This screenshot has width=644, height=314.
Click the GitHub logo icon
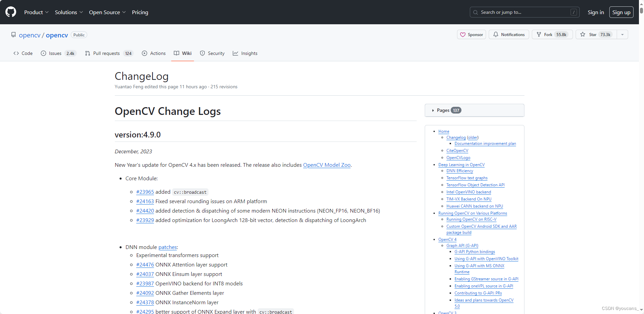pos(11,12)
